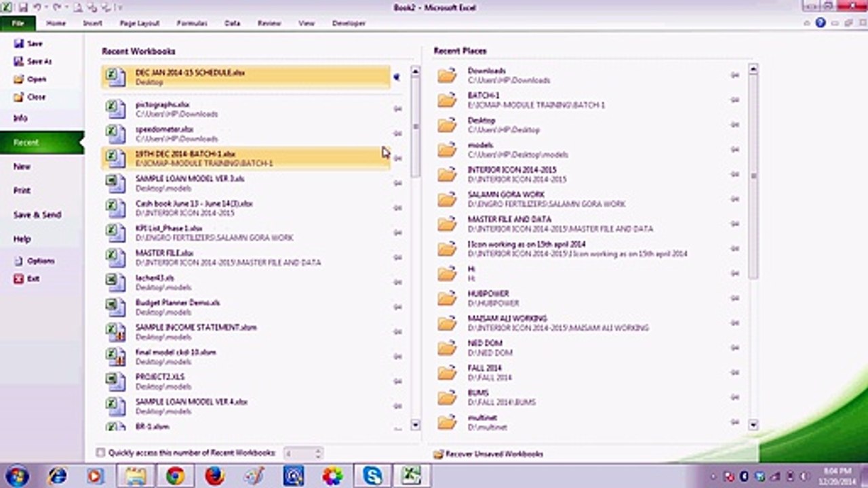Click the file icon for final model ckd 10.xlsm

click(x=116, y=357)
